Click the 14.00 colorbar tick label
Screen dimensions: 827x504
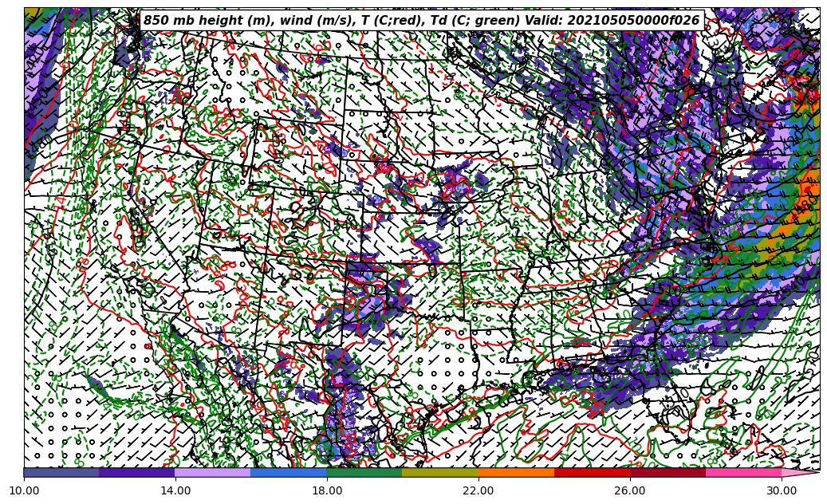pos(175,490)
